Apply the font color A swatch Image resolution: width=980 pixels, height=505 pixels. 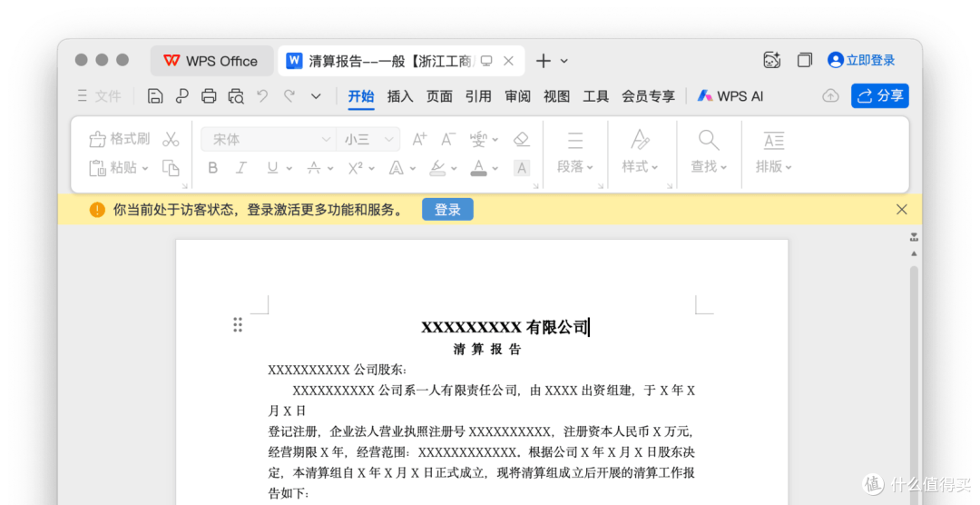tap(479, 168)
